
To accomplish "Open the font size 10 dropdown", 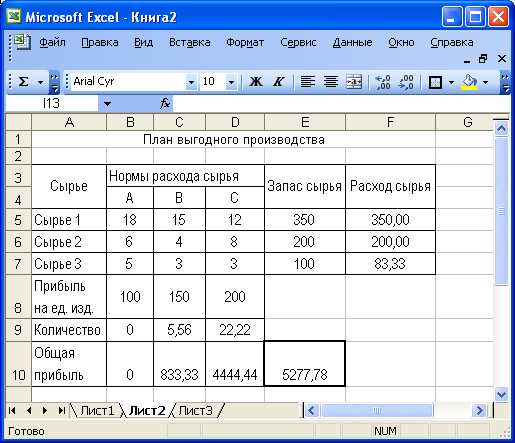I will (x=231, y=82).
